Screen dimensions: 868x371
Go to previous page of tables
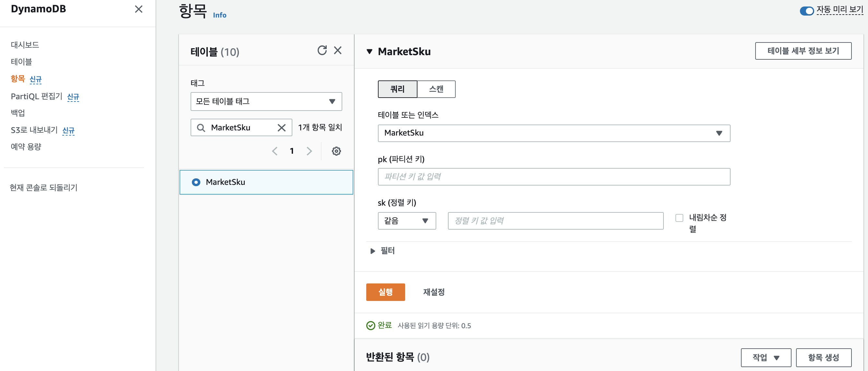(275, 151)
